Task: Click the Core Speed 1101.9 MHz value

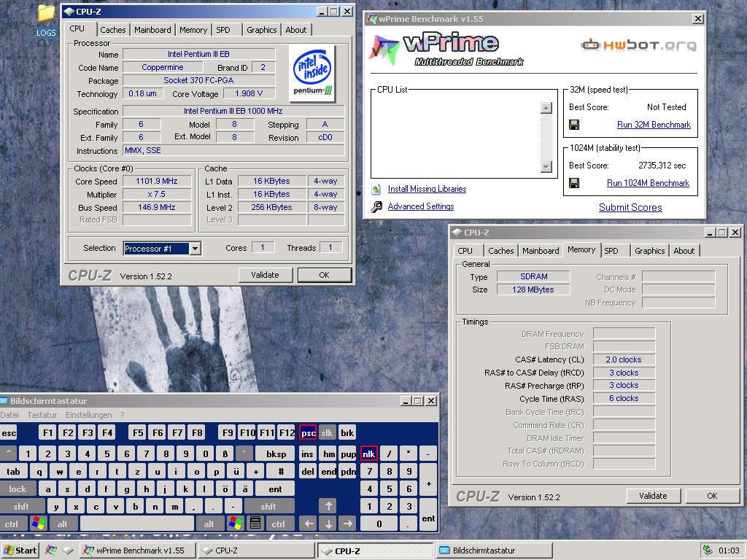Action: (x=157, y=181)
